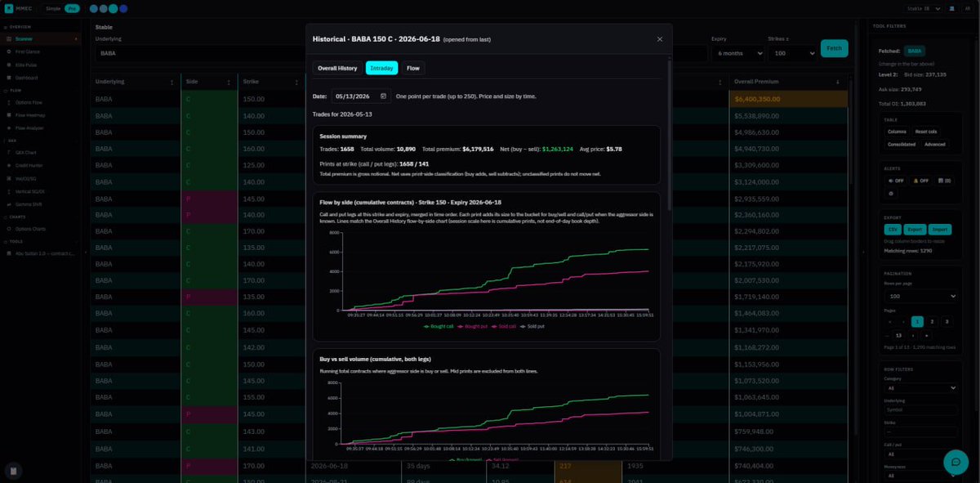Open the Strikes ± 100 dropdown
980x483 pixels.
coord(791,52)
